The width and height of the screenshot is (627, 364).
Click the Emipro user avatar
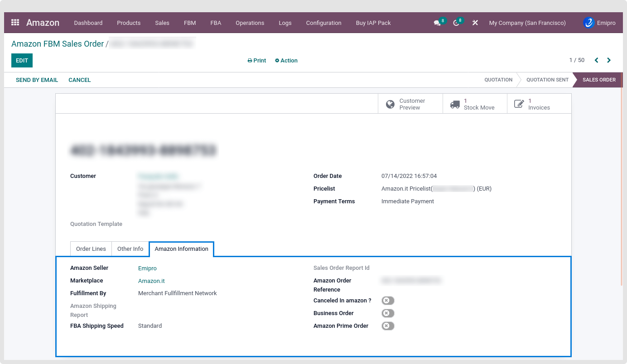588,23
